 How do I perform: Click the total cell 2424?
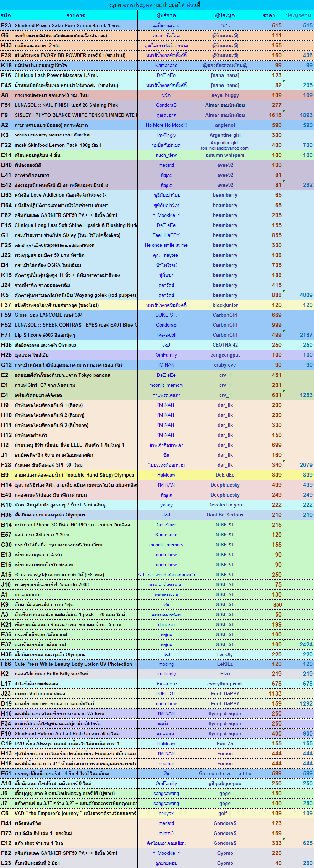pos(298,644)
